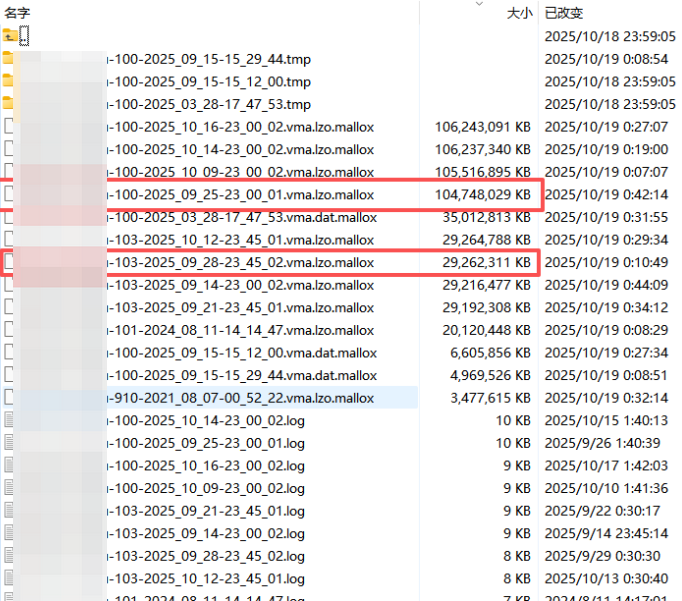Click log file icon of 103-2025_10_12-23_45_01.log
The image size is (682, 601).
click(9, 579)
